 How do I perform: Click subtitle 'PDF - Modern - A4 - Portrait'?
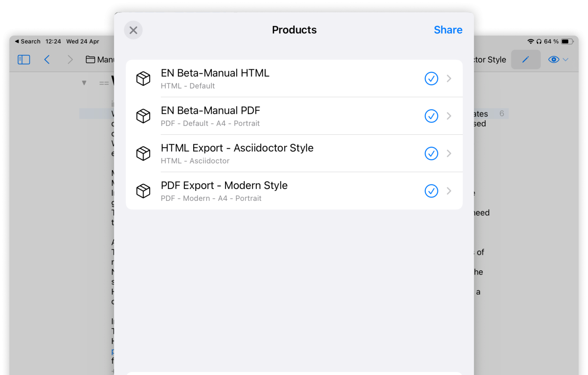(211, 198)
